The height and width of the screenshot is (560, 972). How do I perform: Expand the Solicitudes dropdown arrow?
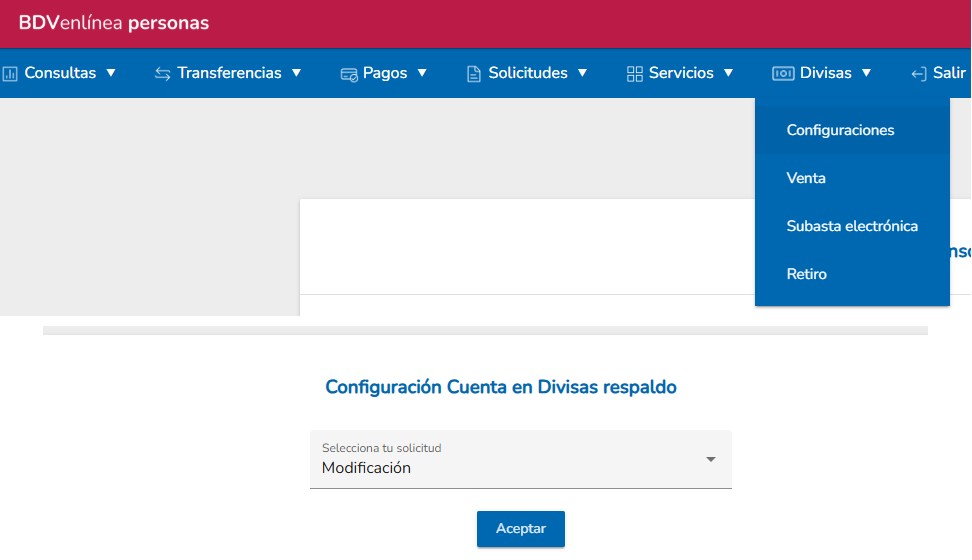pyautogui.click(x=582, y=73)
